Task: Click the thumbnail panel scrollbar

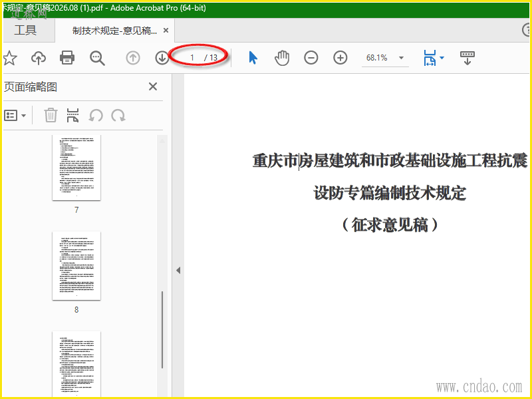Action: [x=162, y=329]
